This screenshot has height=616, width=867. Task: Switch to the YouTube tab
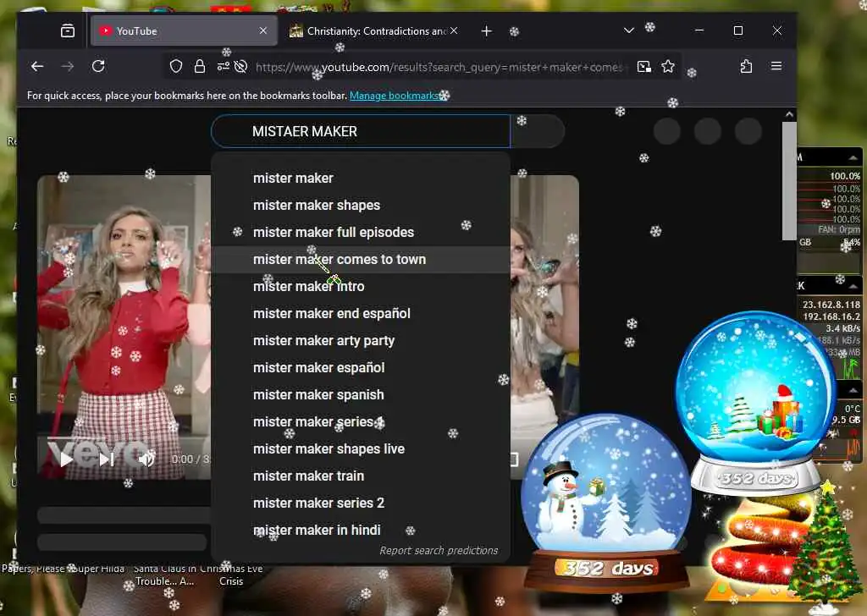pyautogui.click(x=182, y=31)
